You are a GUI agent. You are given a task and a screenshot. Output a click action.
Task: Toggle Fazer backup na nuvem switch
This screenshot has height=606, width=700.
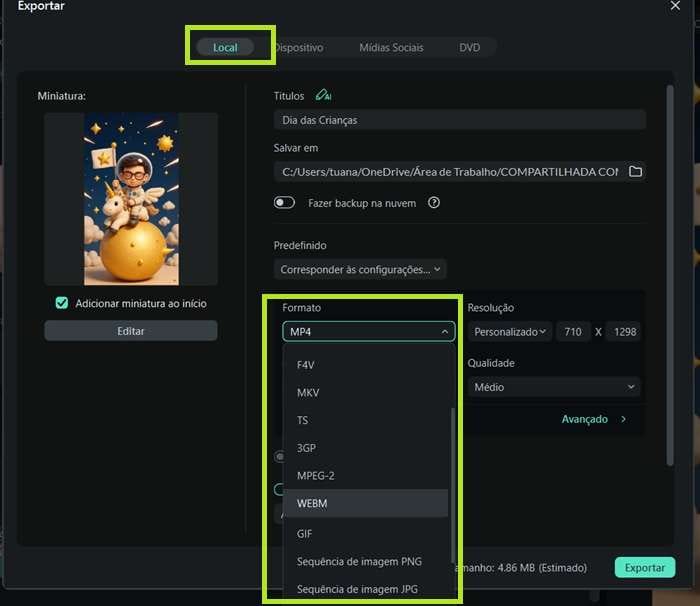[x=285, y=202]
